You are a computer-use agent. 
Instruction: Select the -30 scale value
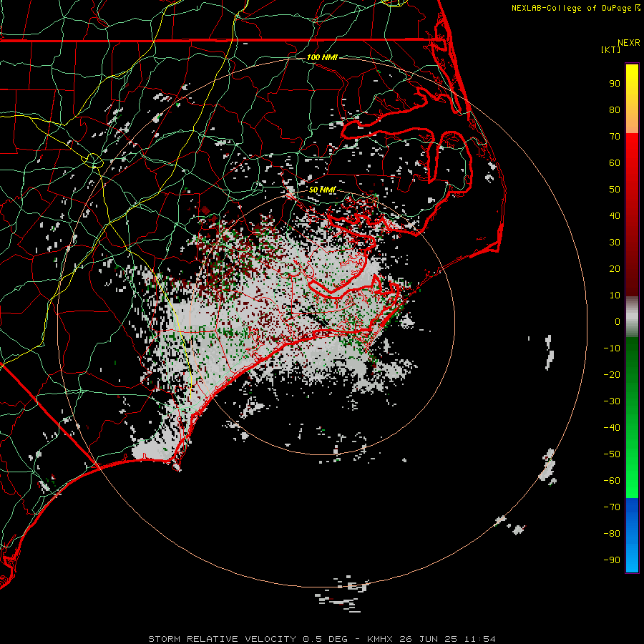612,401
